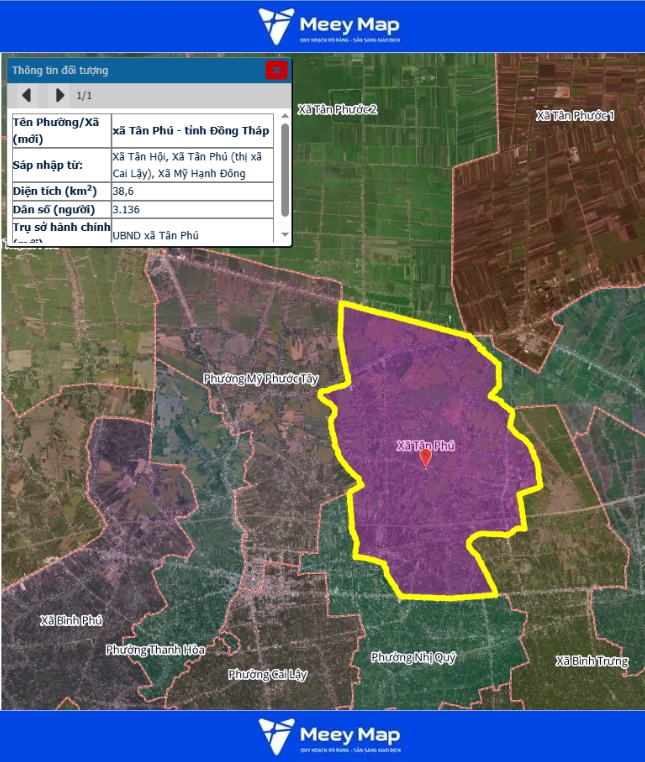Go to previous object with left arrow
The width and height of the screenshot is (645, 762).
[x=27, y=95]
